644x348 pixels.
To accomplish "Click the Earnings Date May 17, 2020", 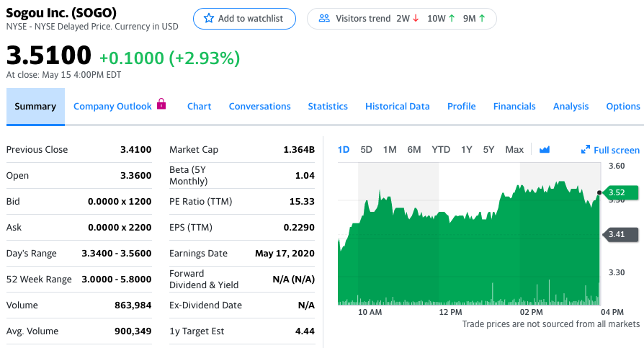I will click(x=285, y=253).
